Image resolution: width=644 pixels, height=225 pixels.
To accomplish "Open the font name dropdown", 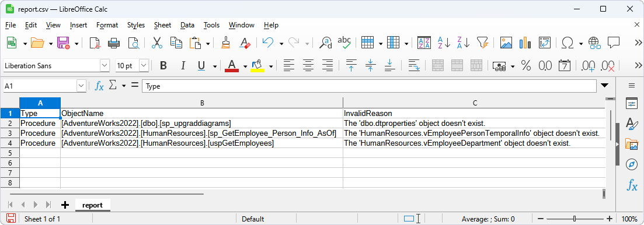I will (x=105, y=65).
